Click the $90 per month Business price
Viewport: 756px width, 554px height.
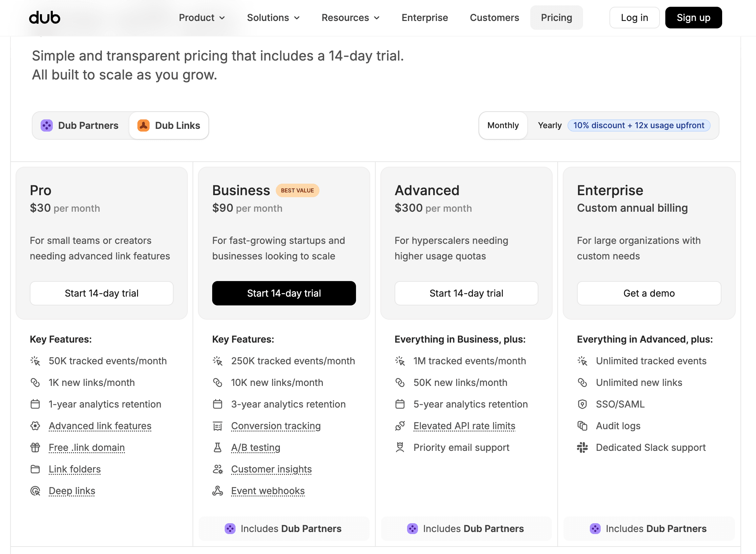coord(247,208)
